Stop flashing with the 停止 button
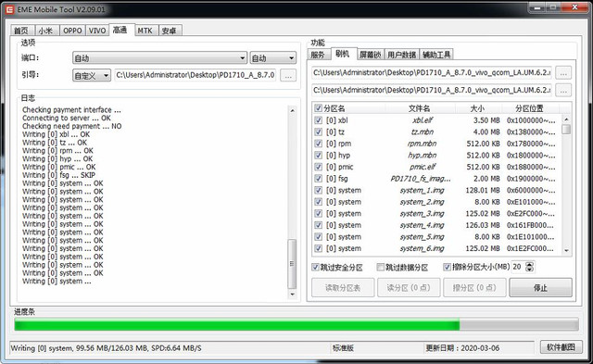593x364 pixels. [540, 288]
